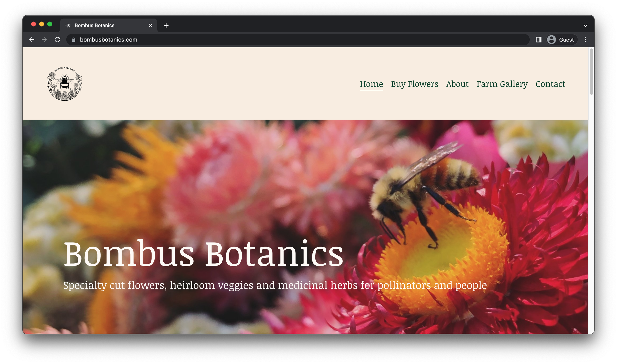
Task: Open the side panel icon
Action: (x=538, y=39)
